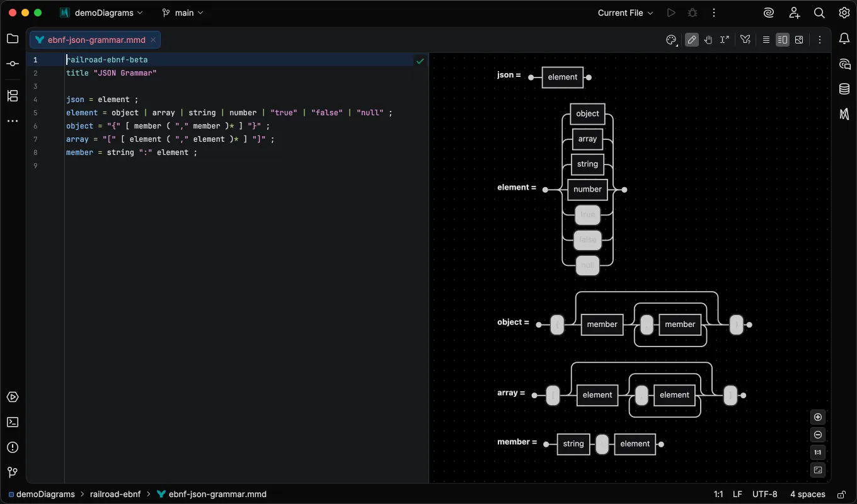The width and height of the screenshot is (857, 504).
Task: Open the Database tool window
Action: 844,89
